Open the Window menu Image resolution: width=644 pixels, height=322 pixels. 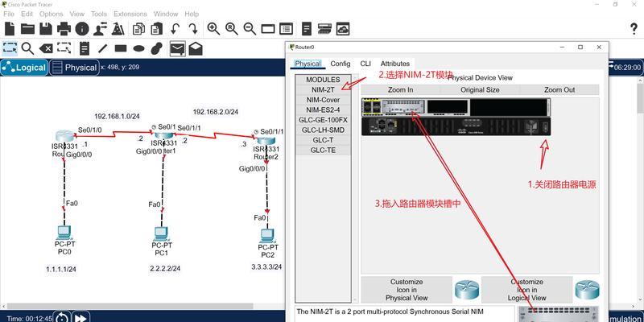coord(166,14)
